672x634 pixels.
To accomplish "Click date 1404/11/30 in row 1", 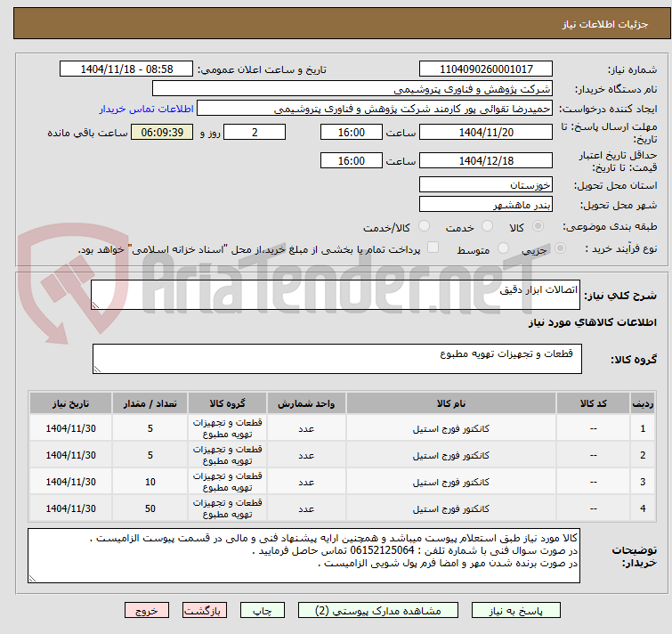I will coord(70,428).
